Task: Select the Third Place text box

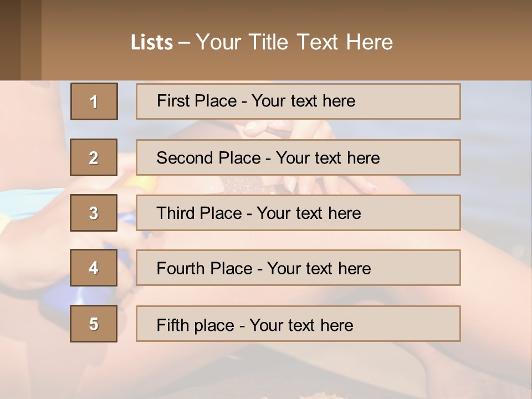Action: (298, 213)
